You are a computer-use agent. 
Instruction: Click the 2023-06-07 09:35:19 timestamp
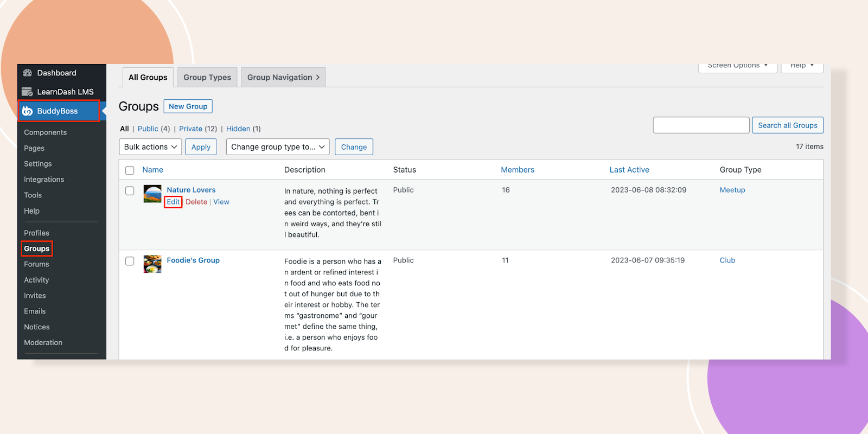648,260
